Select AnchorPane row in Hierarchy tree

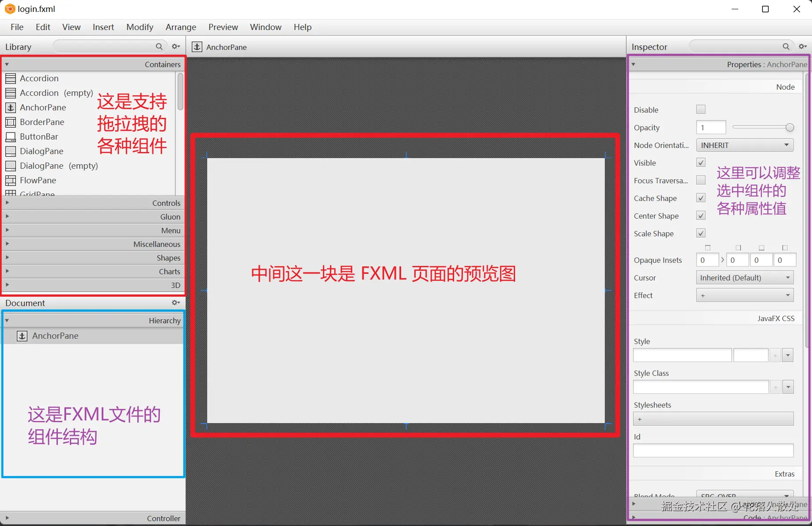click(x=93, y=336)
